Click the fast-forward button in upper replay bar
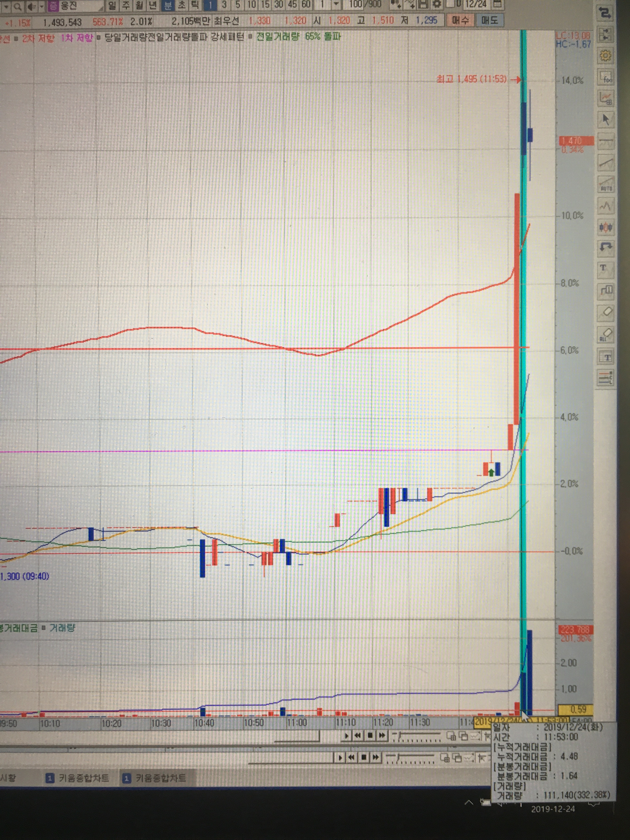Viewport: 630px width, 840px height. pos(382,736)
